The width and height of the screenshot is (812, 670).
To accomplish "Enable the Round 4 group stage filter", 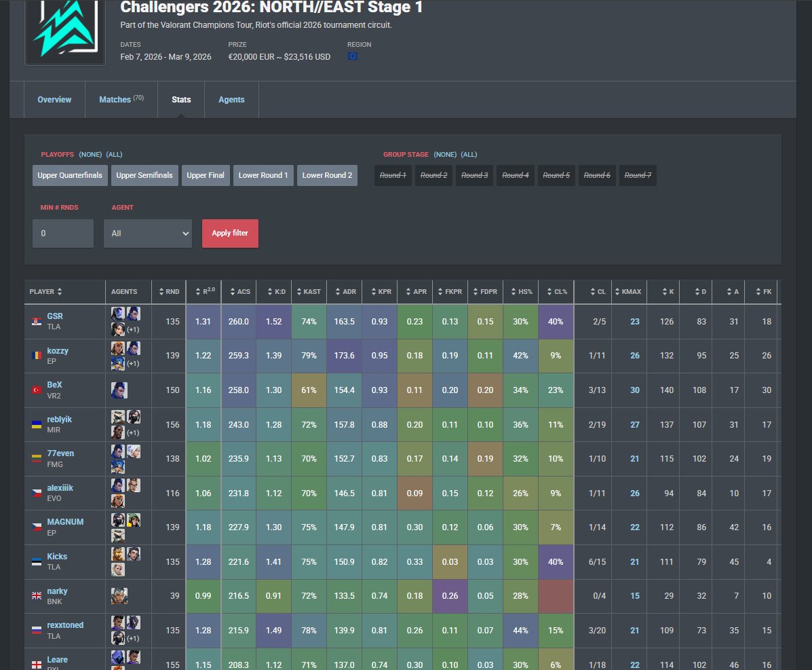I will tap(516, 175).
